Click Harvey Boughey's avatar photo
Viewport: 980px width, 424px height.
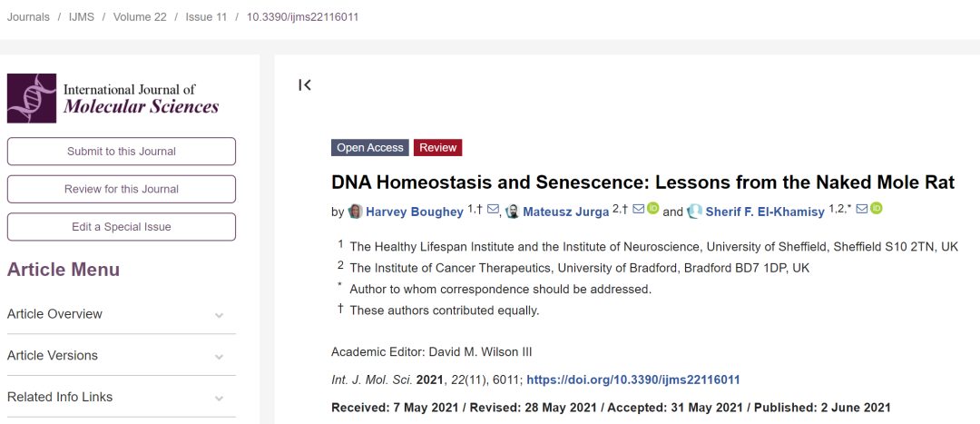click(356, 212)
